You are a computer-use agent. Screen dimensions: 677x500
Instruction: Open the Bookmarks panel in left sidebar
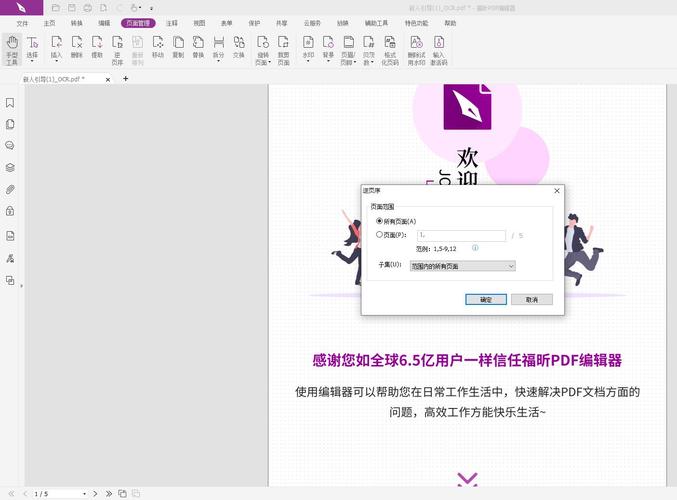pyautogui.click(x=10, y=103)
